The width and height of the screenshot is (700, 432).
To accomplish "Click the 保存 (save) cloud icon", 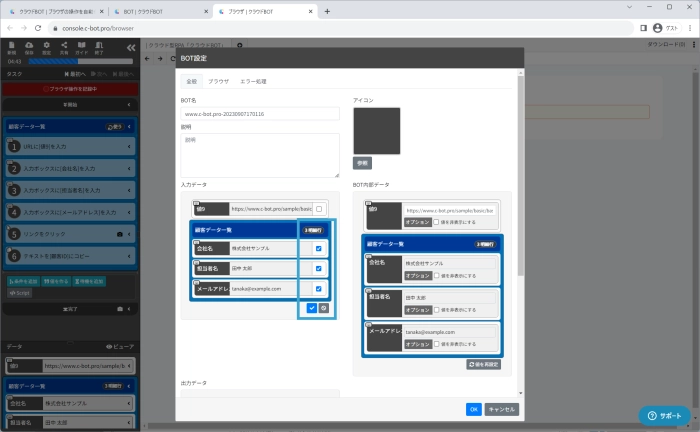I will coord(28,46).
